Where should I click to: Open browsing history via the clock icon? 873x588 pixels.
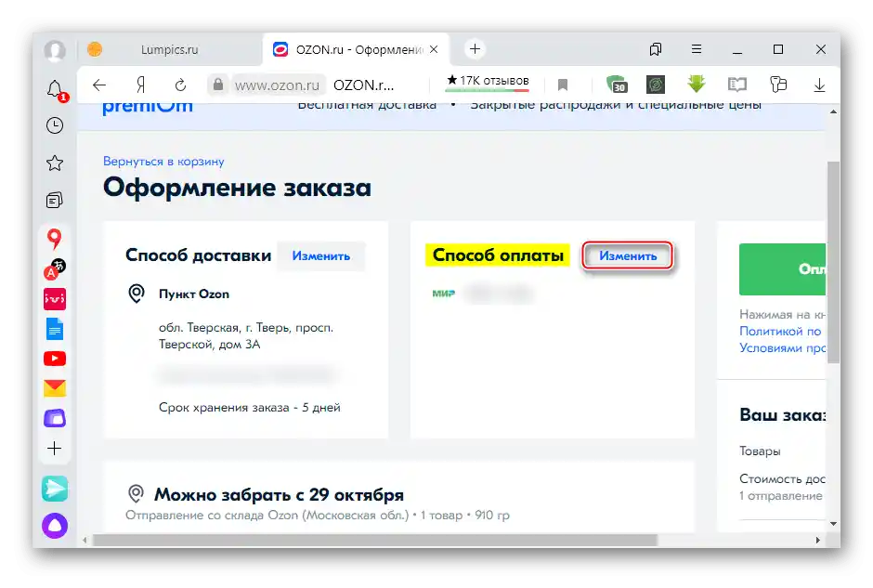pyautogui.click(x=53, y=125)
